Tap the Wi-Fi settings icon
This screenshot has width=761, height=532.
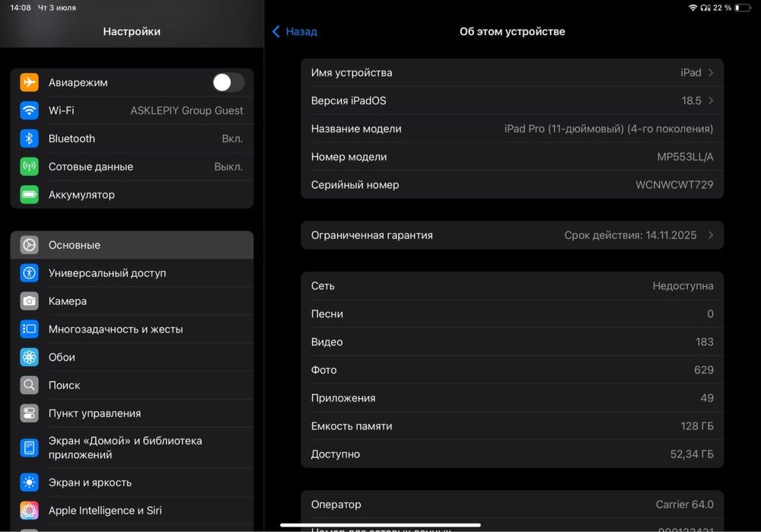click(29, 110)
